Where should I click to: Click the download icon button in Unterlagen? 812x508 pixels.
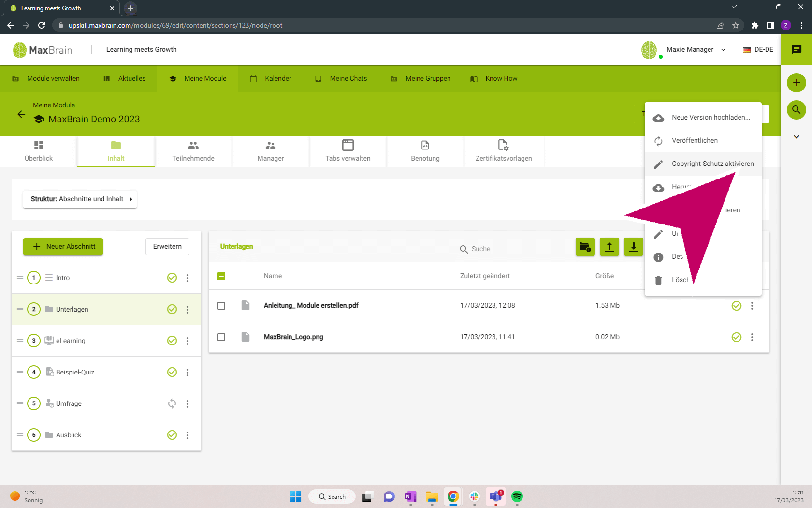[633, 247]
